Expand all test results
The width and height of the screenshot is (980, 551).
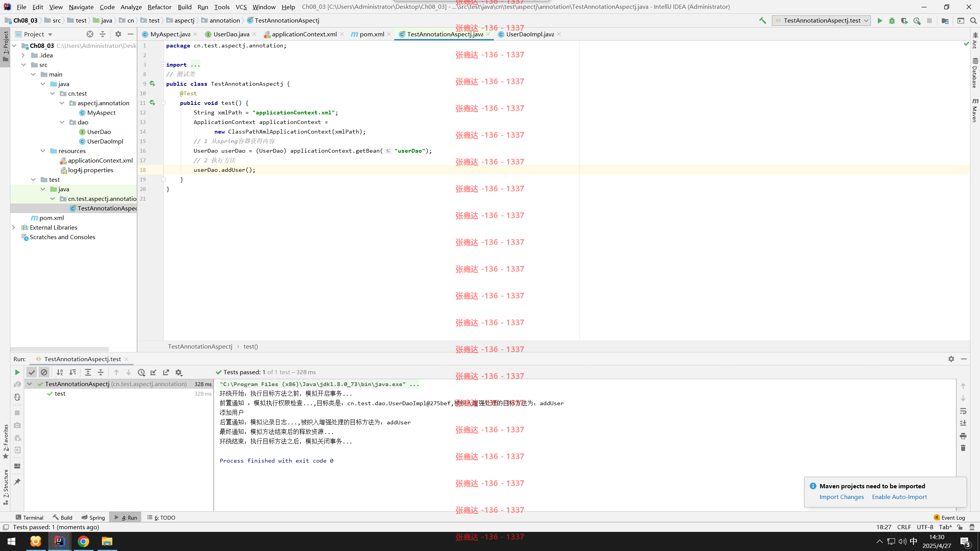tap(88, 372)
